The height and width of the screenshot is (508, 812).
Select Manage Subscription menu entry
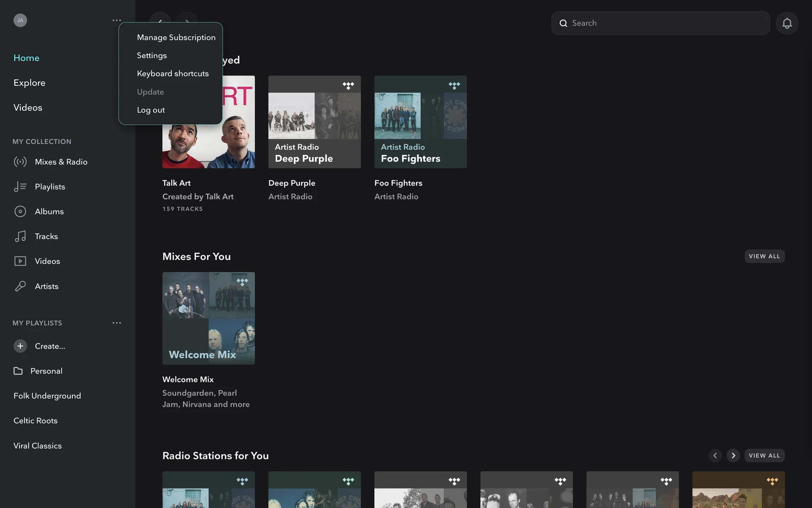click(176, 37)
